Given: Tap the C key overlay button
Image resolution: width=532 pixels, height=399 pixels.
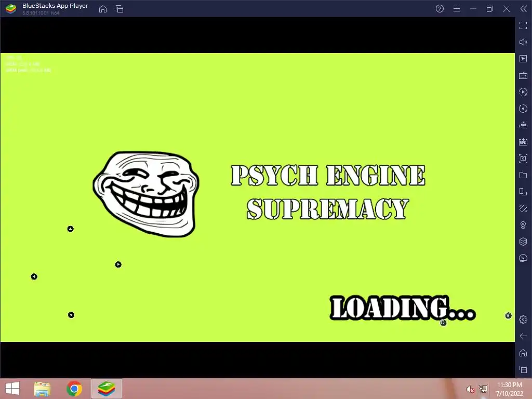Looking at the screenshot, I should tap(443, 323).
